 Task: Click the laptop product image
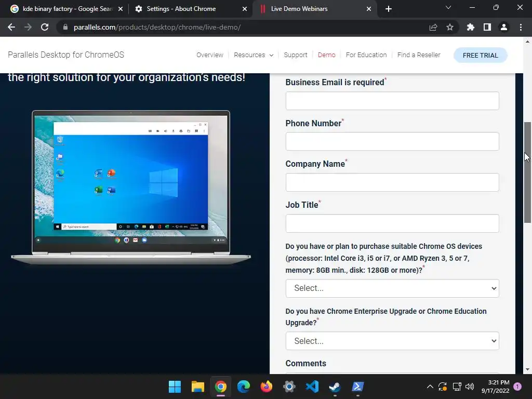[x=131, y=187]
